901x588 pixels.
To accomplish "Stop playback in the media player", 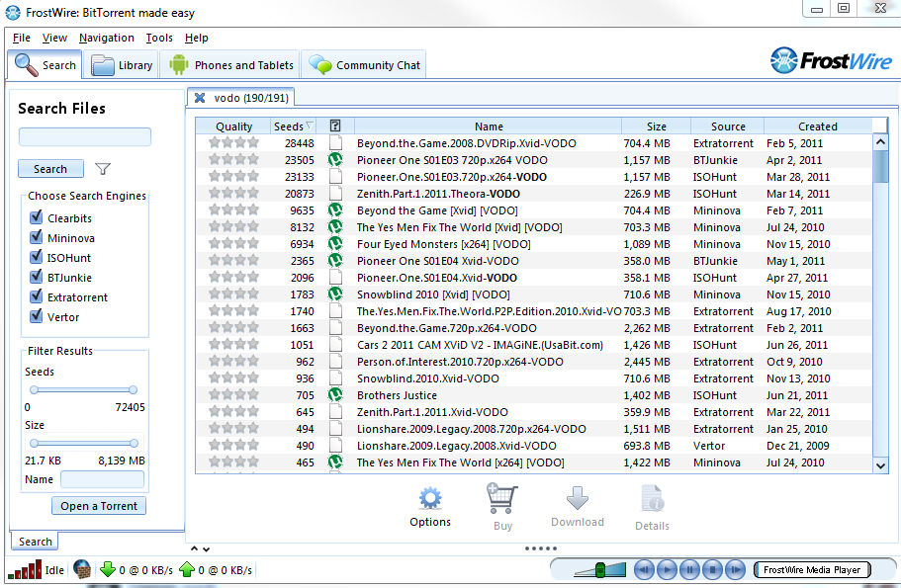I will point(712,569).
